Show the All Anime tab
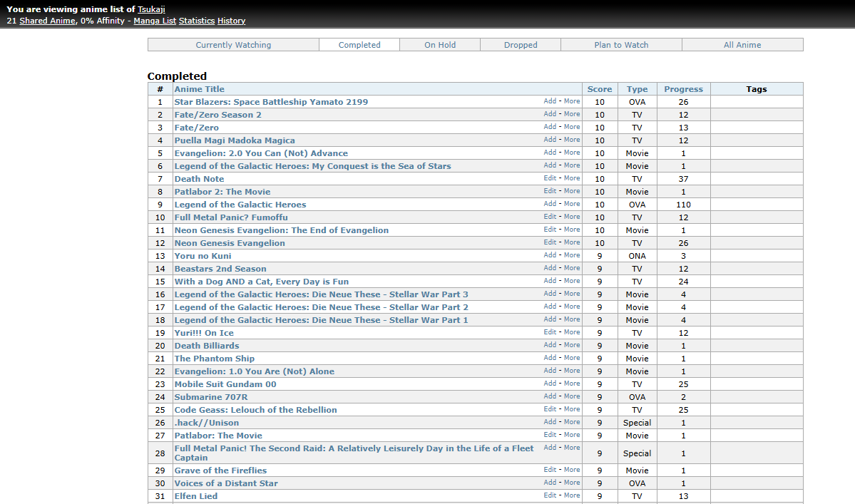The image size is (855, 504). coord(742,45)
